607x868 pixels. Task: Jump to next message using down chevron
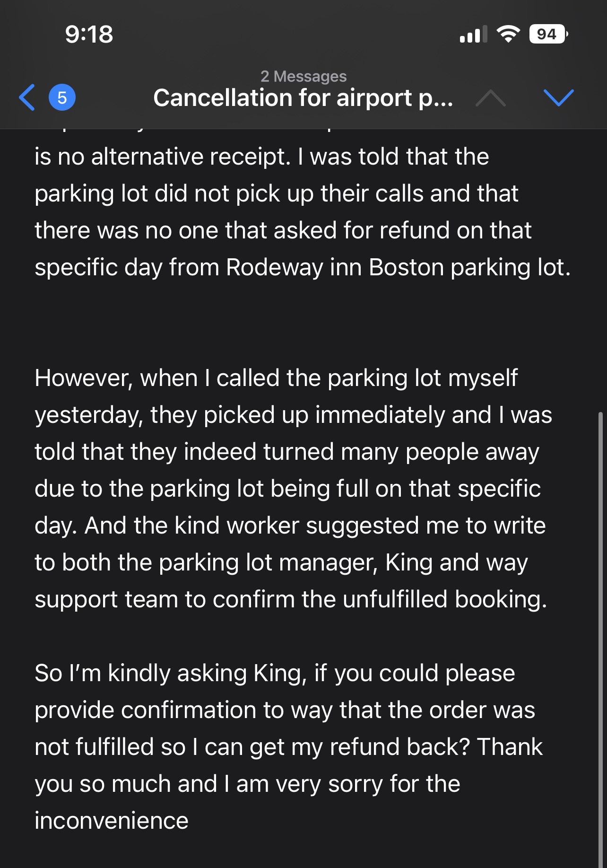point(558,97)
